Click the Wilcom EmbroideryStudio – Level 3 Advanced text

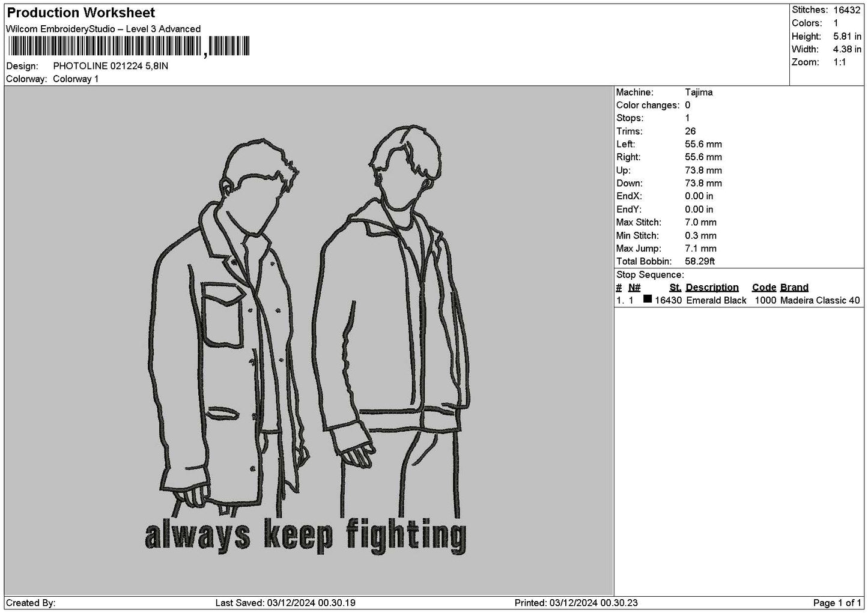(103, 29)
